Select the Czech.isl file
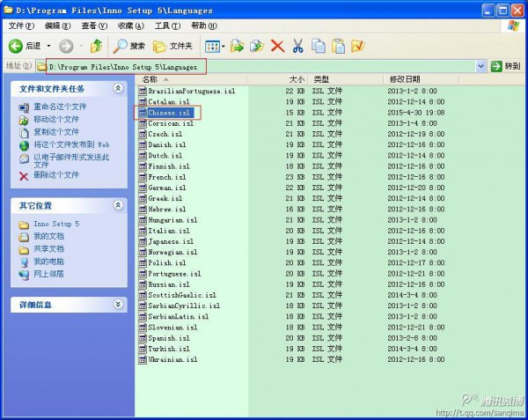Screen dimensions: 528x420 pyautogui.click(x=165, y=134)
